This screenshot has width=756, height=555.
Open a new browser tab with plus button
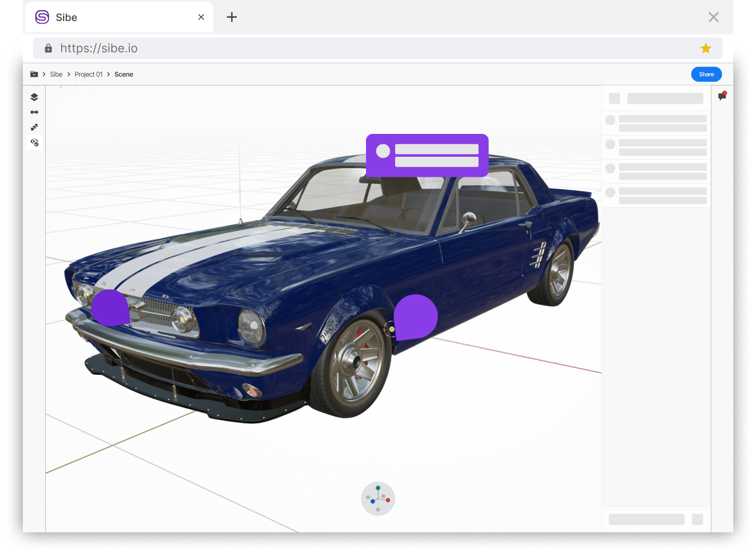pyautogui.click(x=232, y=17)
